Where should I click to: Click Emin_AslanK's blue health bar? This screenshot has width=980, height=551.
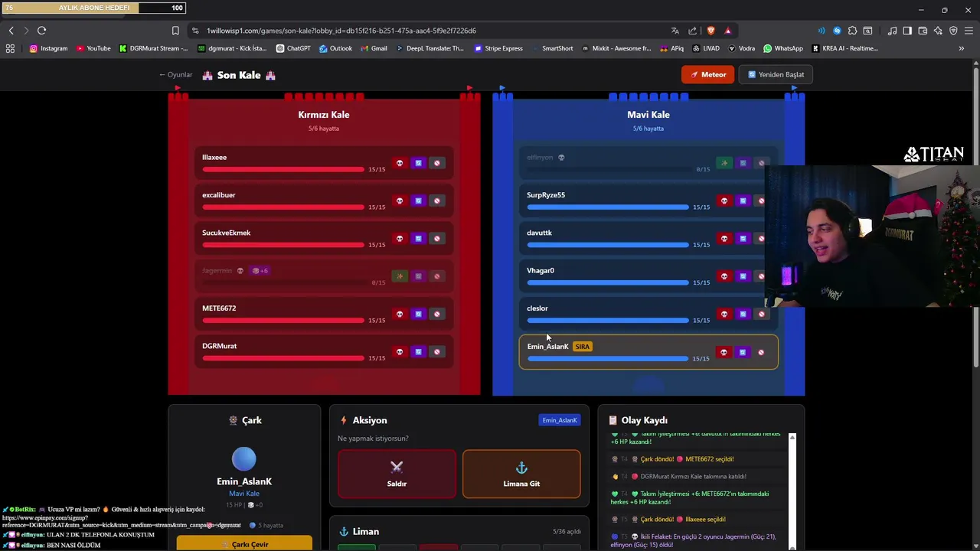click(608, 358)
